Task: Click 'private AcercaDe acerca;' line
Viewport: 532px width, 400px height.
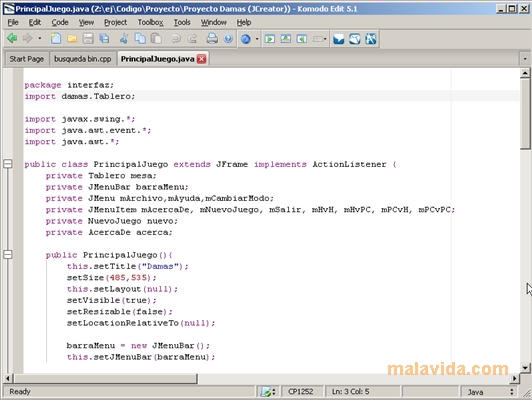Action: coord(109,232)
